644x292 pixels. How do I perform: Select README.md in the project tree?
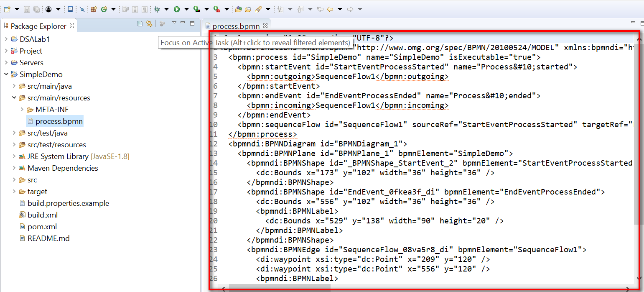tap(48, 238)
